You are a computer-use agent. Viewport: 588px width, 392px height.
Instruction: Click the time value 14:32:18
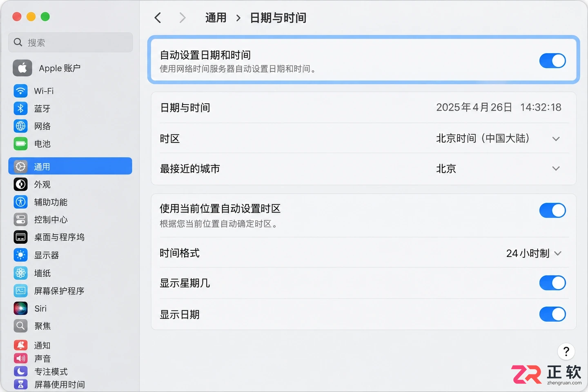click(541, 107)
